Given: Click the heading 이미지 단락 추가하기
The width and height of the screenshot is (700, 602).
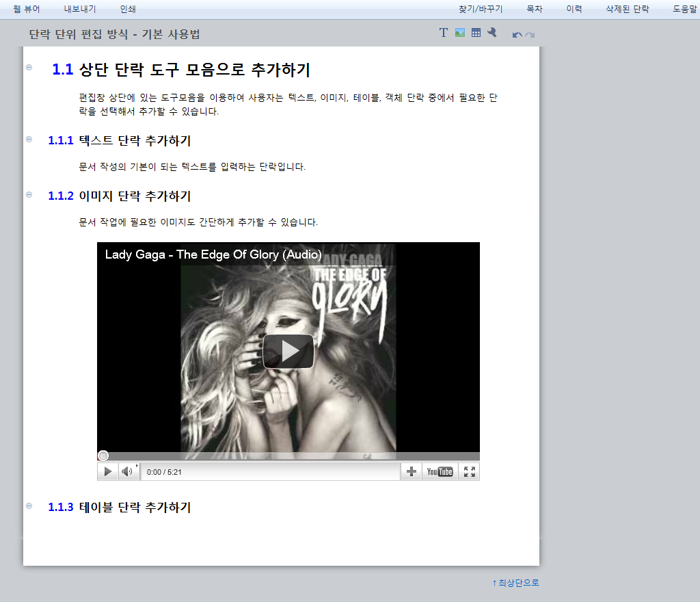Looking at the screenshot, I should 135,196.
